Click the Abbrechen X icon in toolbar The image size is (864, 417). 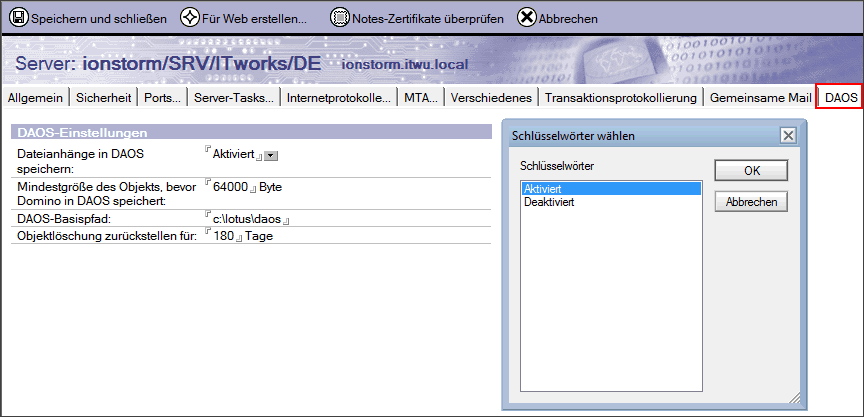(526, 18)
